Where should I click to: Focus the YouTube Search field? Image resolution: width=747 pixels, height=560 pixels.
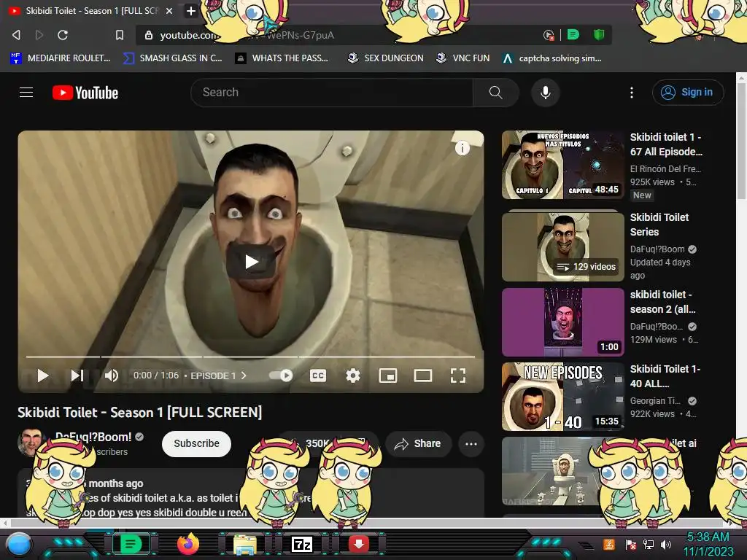[332, 93]
